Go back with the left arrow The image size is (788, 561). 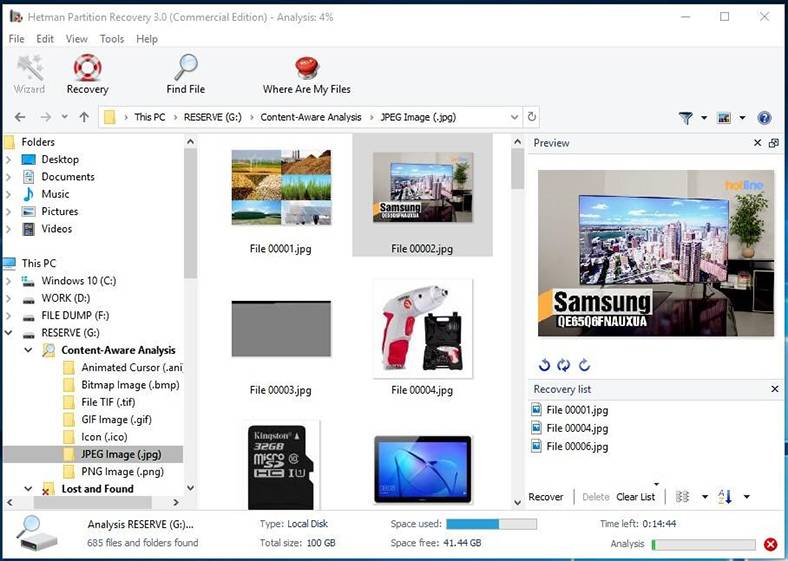coord(20,117)
